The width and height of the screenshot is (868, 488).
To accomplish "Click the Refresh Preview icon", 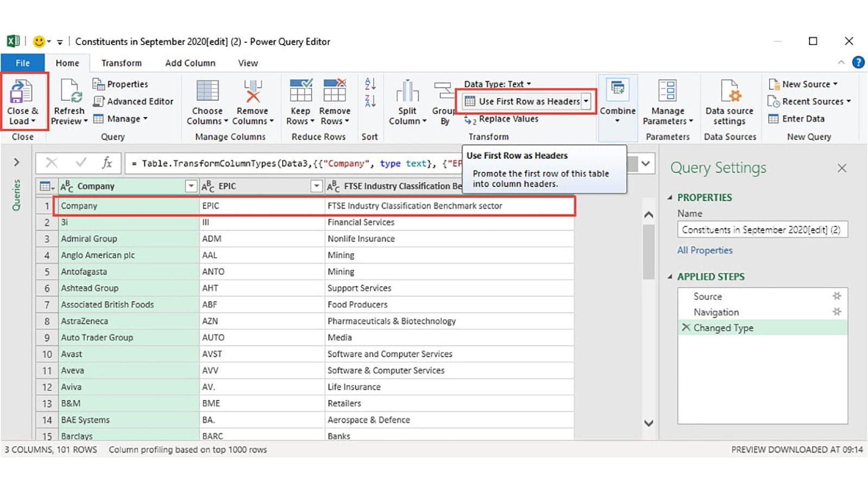I will [x=70, y=92].
